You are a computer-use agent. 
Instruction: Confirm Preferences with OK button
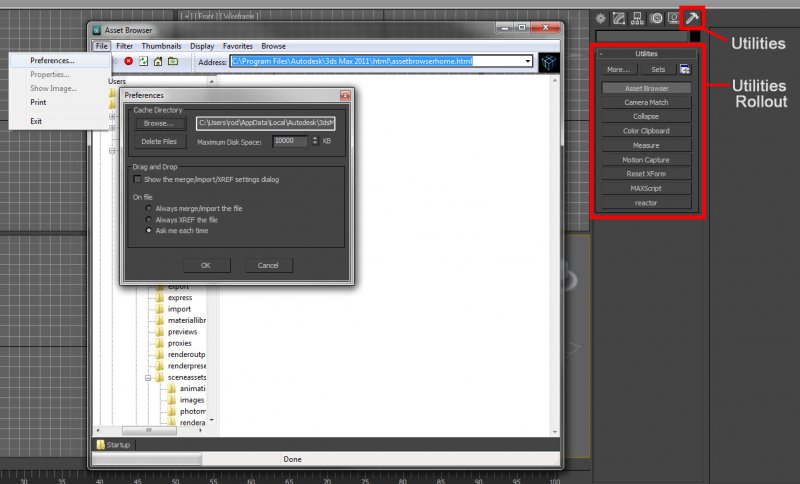pyautogui.click(x=206, y=265)
